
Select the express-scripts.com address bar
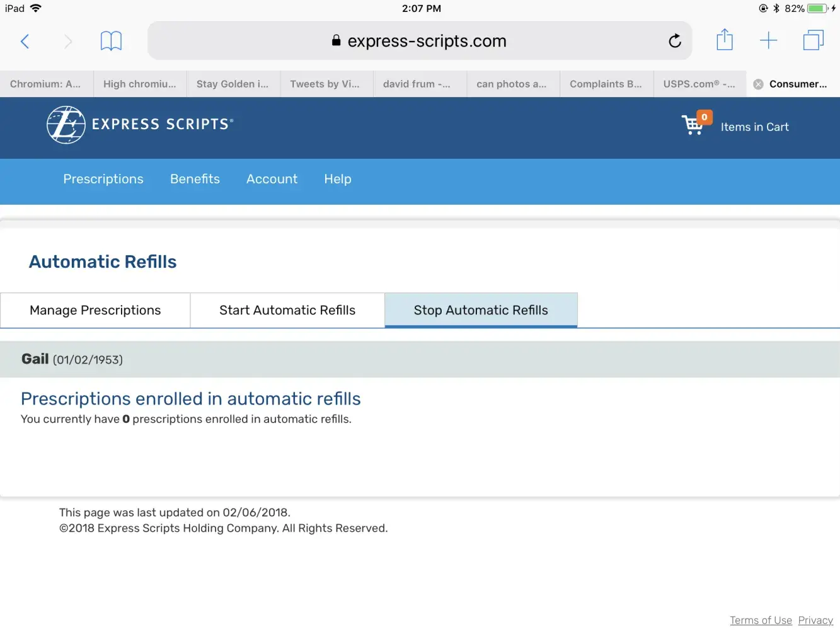tap(420, 41)
